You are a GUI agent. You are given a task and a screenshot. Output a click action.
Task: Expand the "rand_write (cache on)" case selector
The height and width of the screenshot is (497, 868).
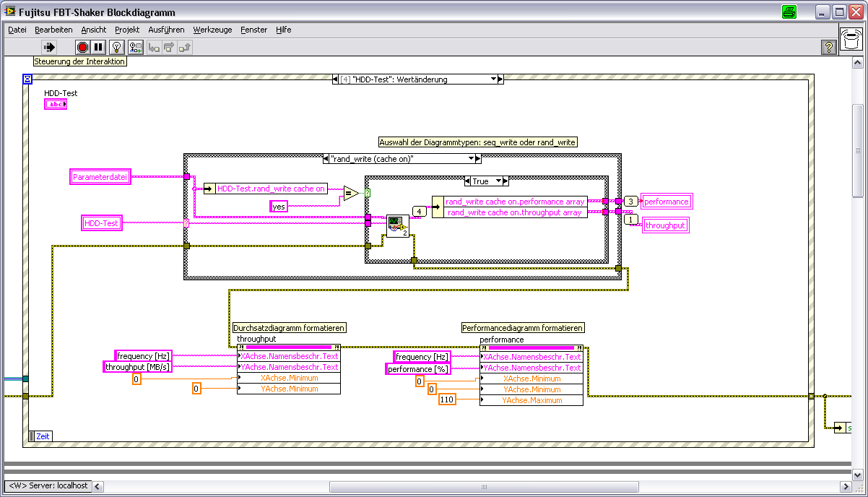tap(470, 158)
